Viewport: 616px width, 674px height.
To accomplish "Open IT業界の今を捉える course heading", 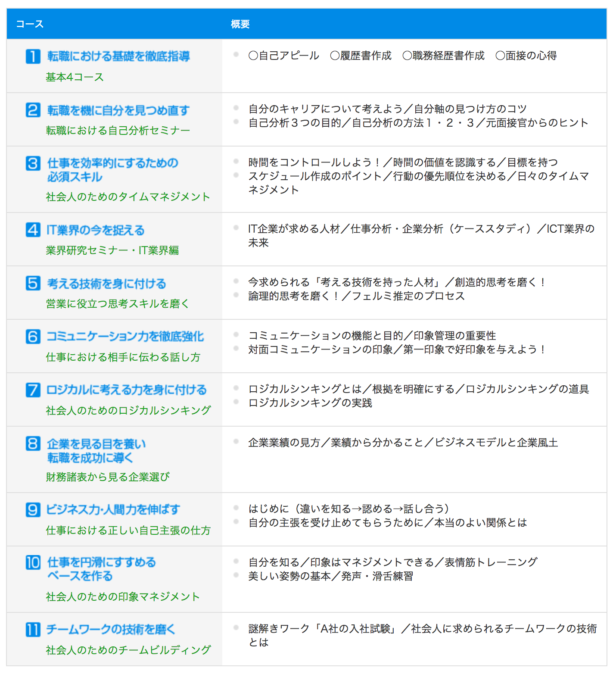I will click(x=96, y=230).
